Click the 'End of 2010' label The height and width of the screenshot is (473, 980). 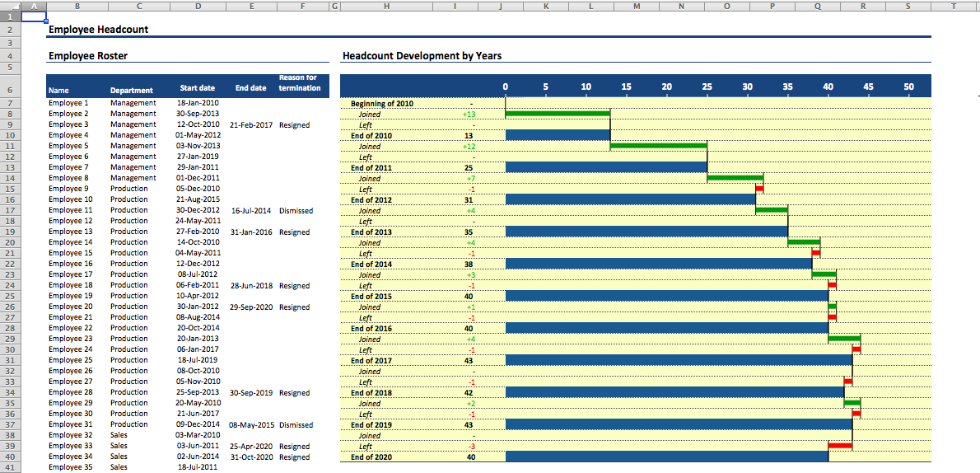[x=371, y=135]
